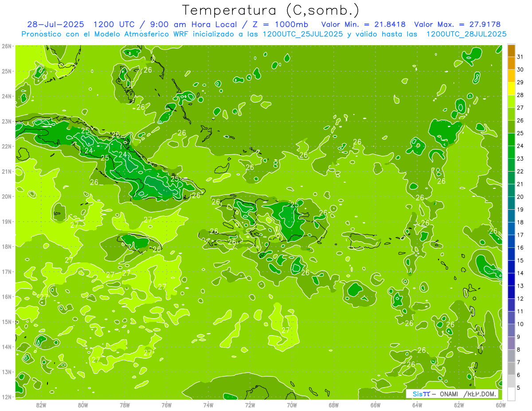Click the "20" label on the color legend
Image resolution: width=532 pixels, height=411 pixels.
(x=520, y=197)
